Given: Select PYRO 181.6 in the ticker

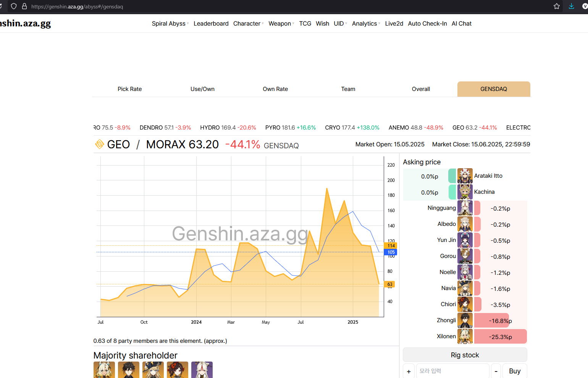Looking at the screenshot, I should [291, 128].
